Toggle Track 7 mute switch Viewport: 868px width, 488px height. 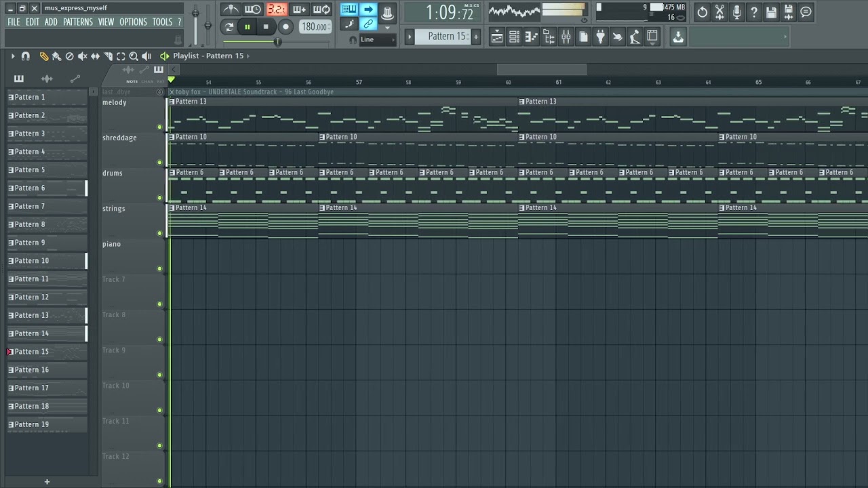tap(160, 304)
